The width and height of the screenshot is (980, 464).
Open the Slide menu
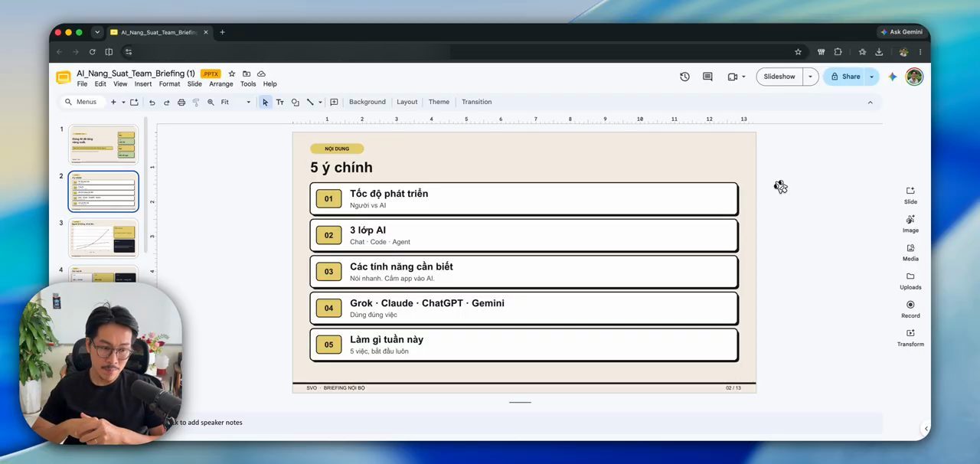pos(194,84)
